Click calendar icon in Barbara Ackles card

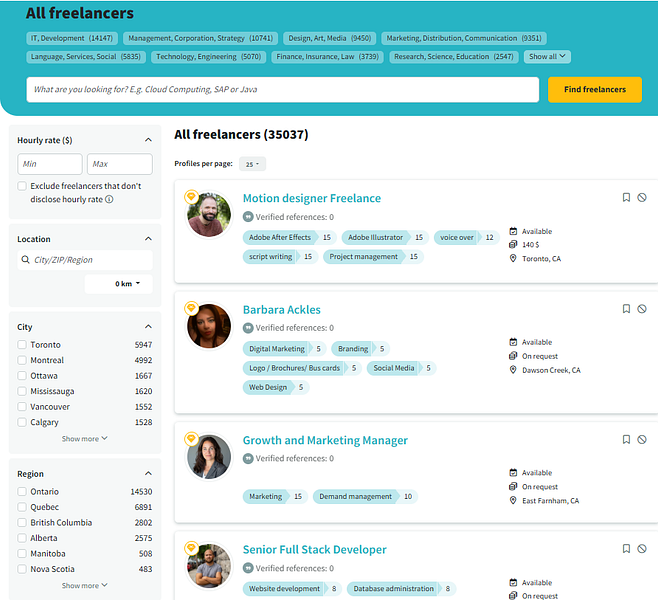513,342
